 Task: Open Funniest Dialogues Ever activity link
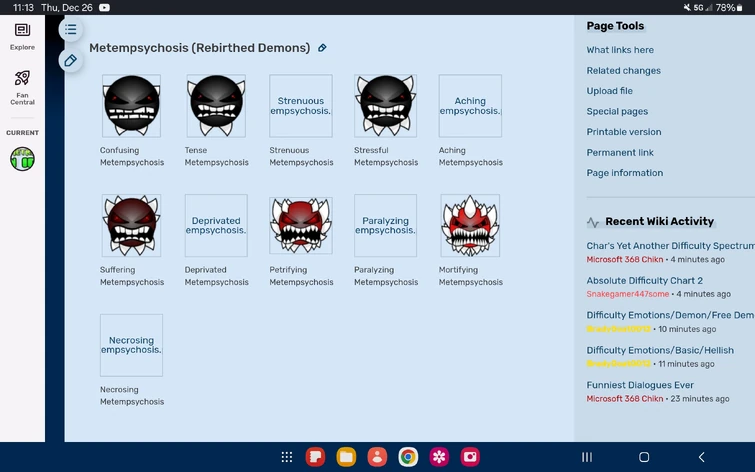[639, 385]
